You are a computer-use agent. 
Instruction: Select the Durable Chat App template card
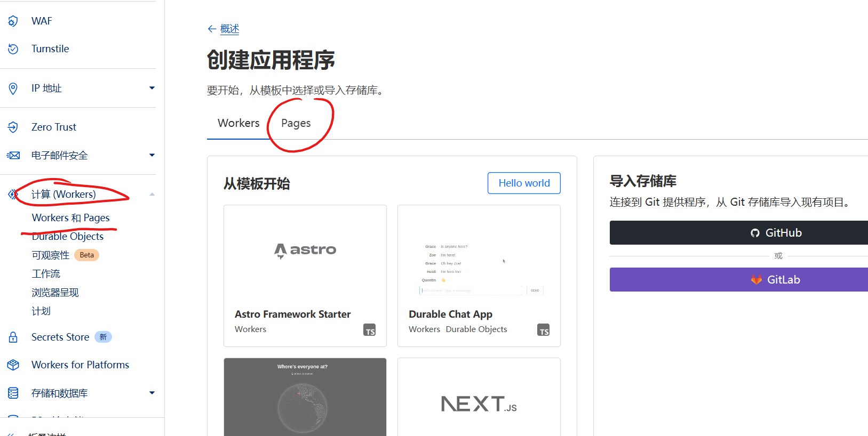coord(479,276)
